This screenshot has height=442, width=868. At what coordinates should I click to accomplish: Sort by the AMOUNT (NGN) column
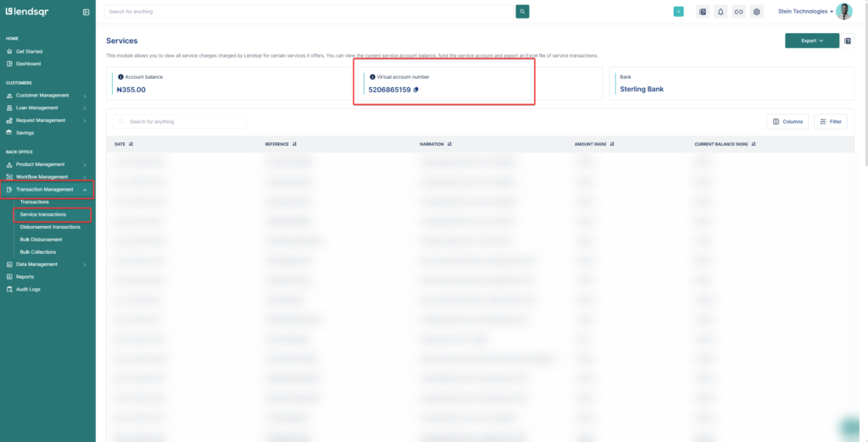(594, 144)
